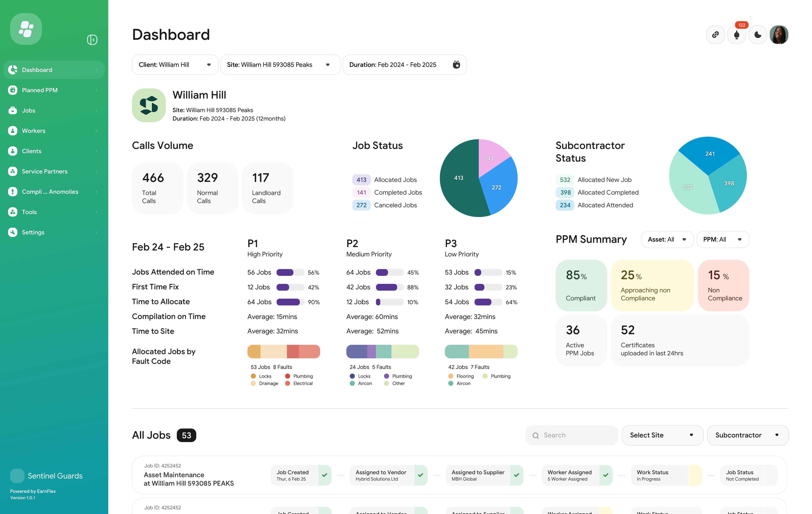Viewport: 812px width, 514px height.
Task: Collapse the sidebar with the panel toggle icon
Action: [92, 40]
